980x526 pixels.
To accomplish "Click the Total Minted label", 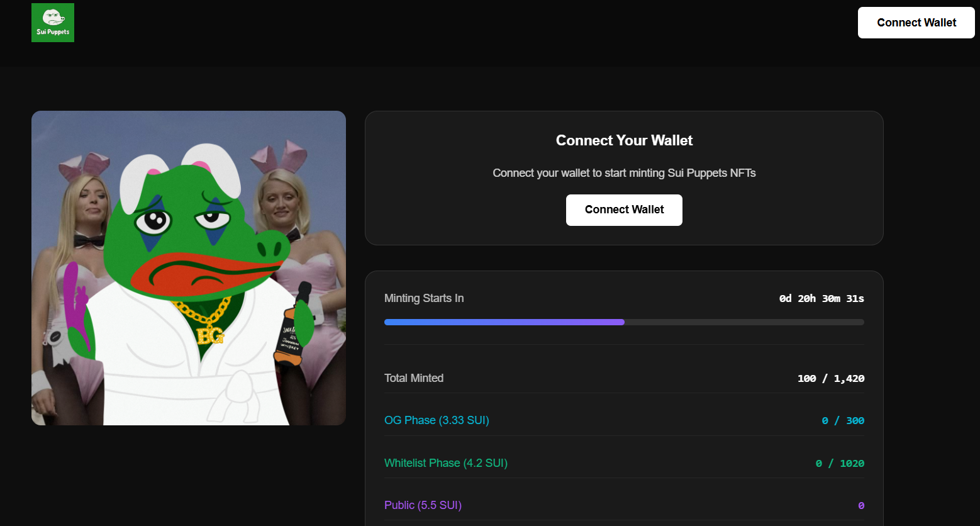I will (x=414, y=378).
